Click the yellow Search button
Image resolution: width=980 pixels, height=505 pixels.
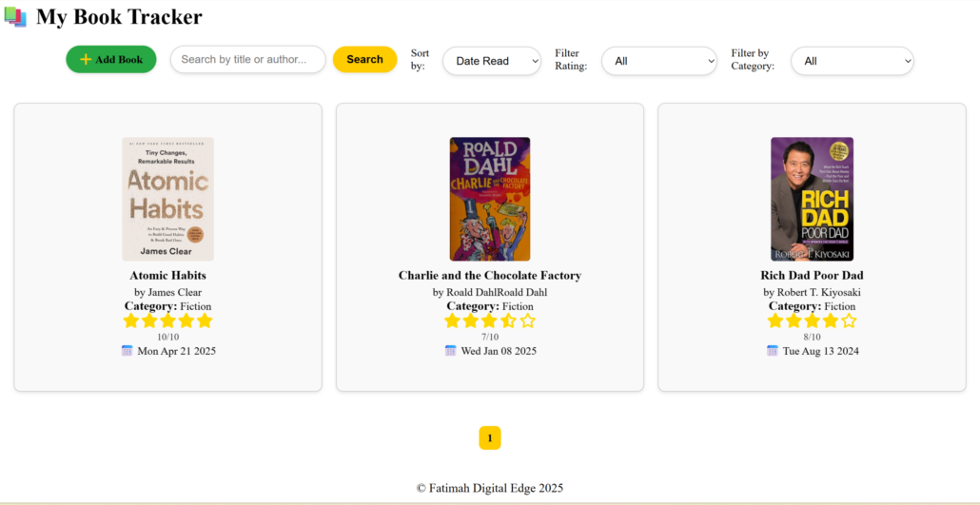(x=365, y=59)
